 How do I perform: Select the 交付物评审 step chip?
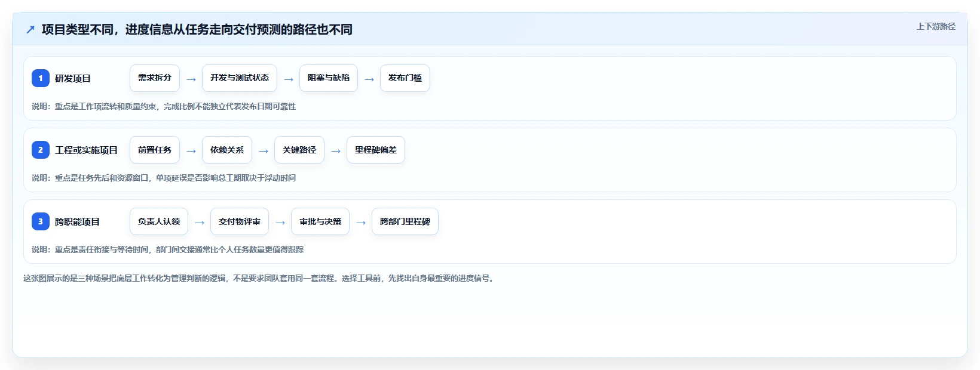pyautogui.click(x=240, y=221)
